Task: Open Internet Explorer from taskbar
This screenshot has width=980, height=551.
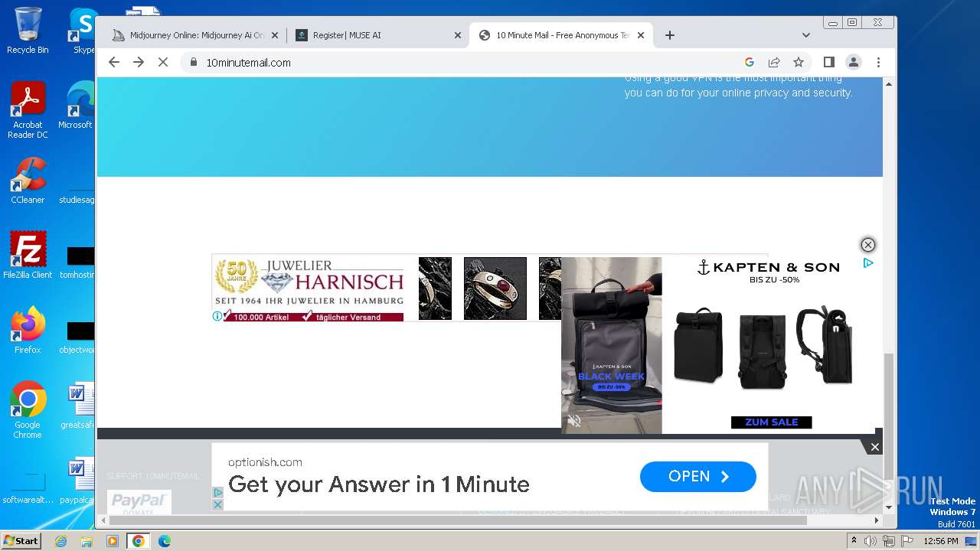Action: (60, 541)
